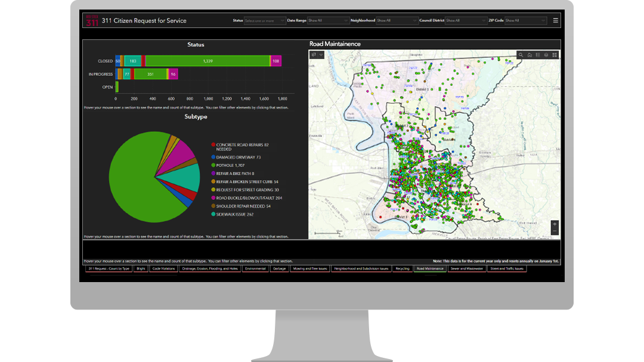Click Concrete Road Repairs legend red swatch
This screenshot has height=362, width=644.
213,145
